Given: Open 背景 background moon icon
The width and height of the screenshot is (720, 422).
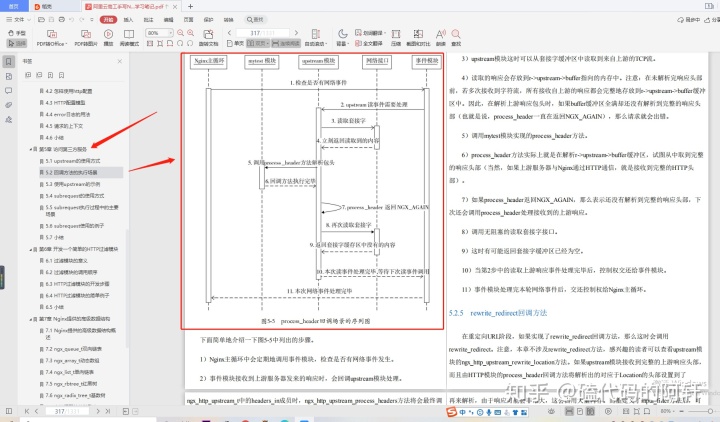Looking at the screenshot, I should (343, 38).
